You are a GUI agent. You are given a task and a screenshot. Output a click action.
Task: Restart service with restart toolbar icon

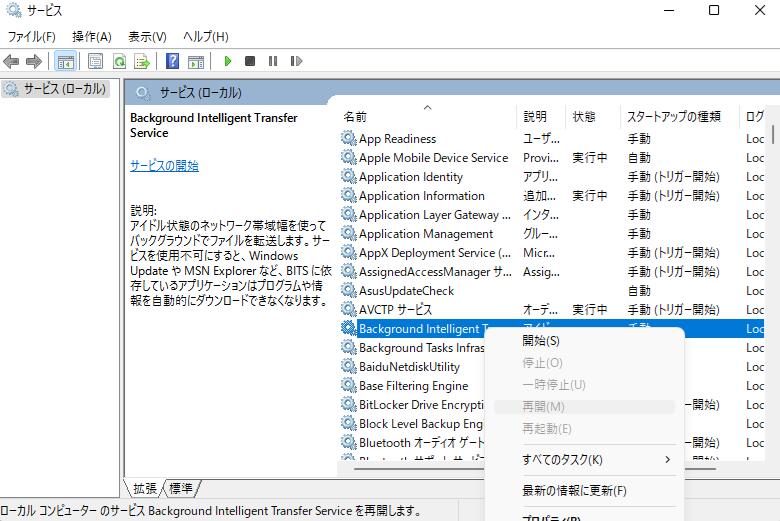[x=296, y=61]
